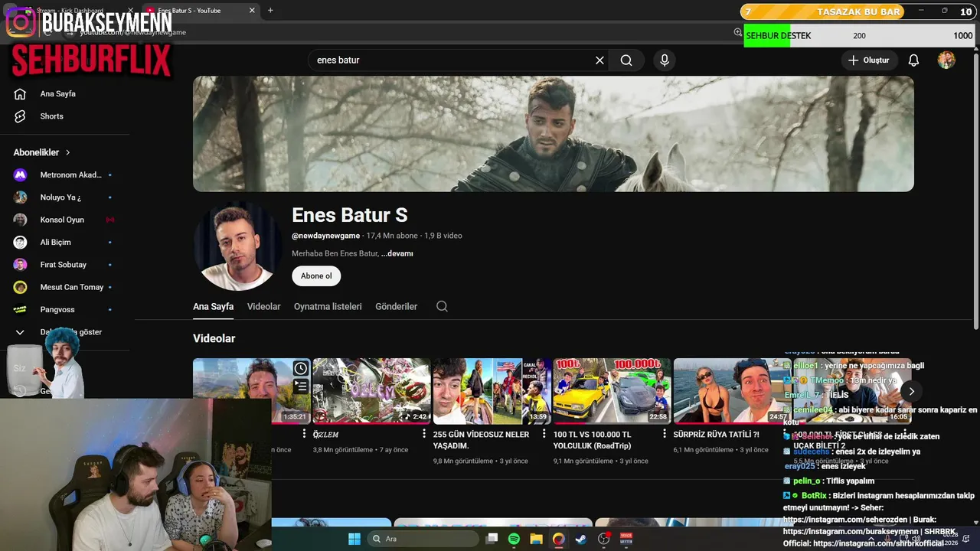Open the SÜRPRİZ RÜYA TATİLİ ?! title link
The height and width of the screenshot is (551, 980).
pyautogui.click(x=717, y=435)
